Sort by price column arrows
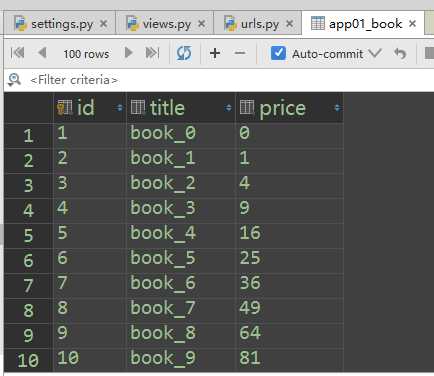The height and width of the screenshot is (376, 434). 337,108
